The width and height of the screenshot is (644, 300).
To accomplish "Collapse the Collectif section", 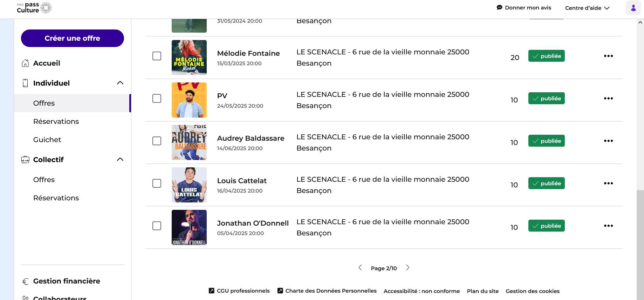I will [120, 160].
